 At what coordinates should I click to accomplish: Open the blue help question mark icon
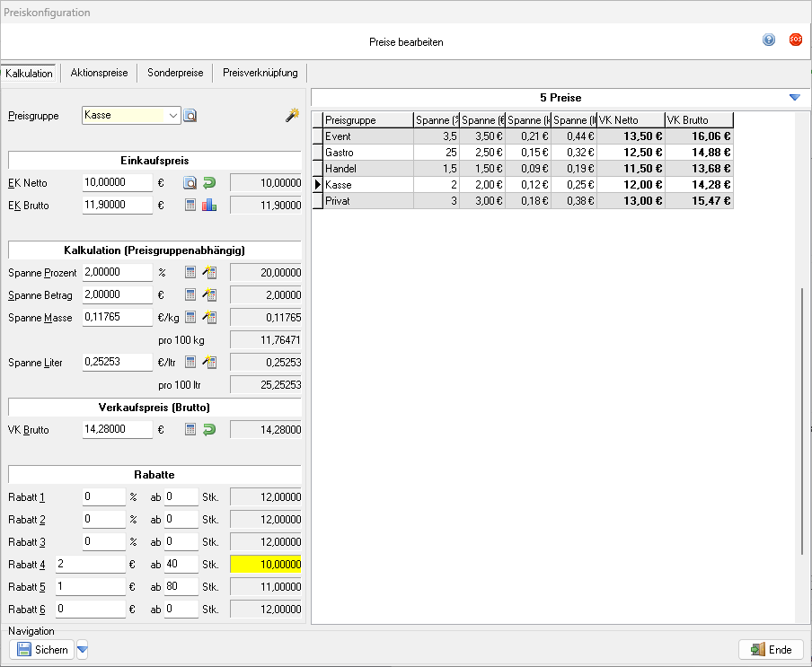769,39
